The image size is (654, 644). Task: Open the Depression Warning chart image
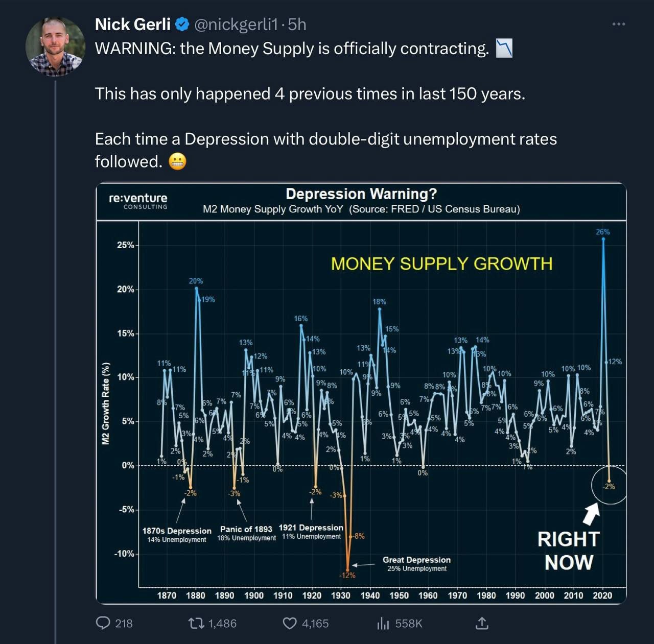click(x=361, y=393)
